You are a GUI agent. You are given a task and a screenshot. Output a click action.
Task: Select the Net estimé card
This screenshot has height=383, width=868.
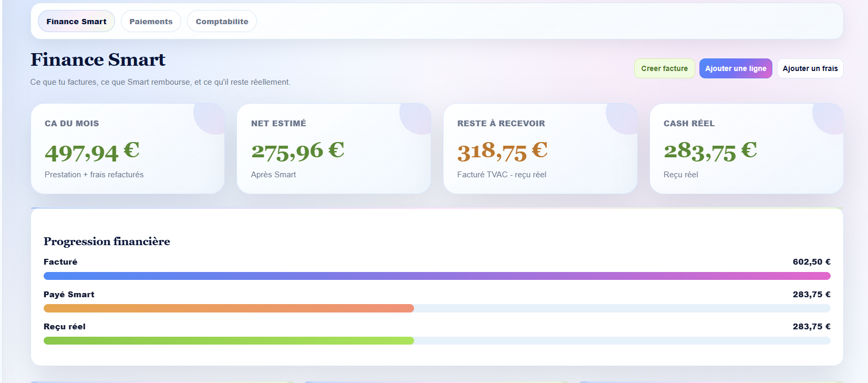[334, 148]
